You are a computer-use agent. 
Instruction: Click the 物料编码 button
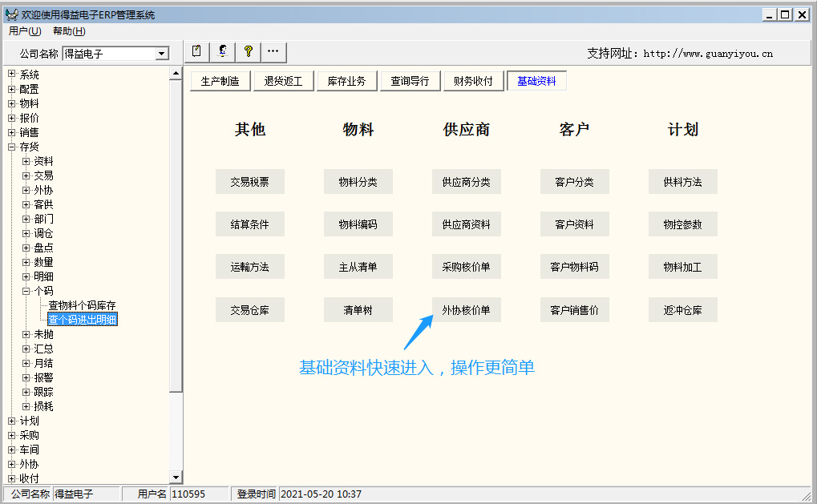tap(358, 224)
